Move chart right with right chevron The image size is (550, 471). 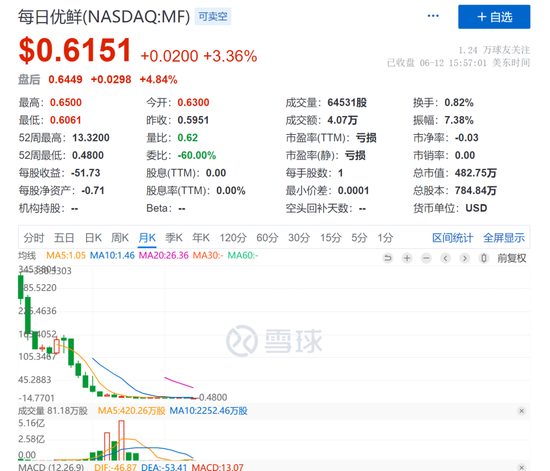(465, 258)
